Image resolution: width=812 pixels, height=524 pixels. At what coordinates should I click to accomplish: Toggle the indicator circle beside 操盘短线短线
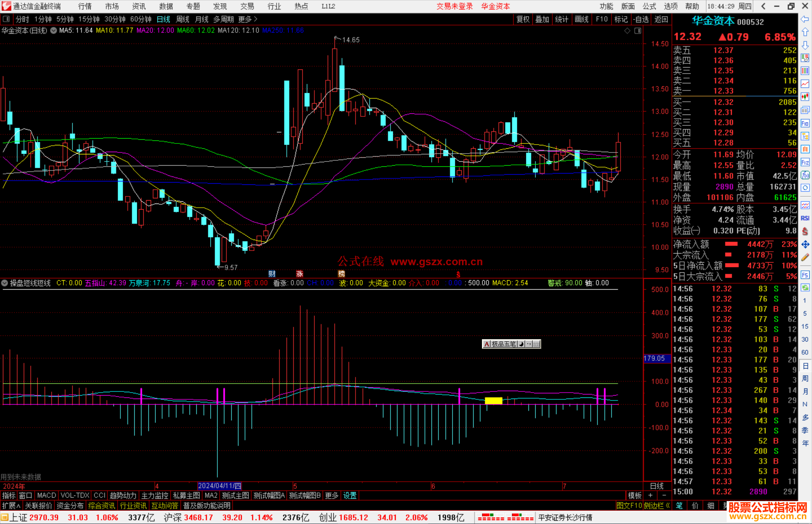(5, 283)
